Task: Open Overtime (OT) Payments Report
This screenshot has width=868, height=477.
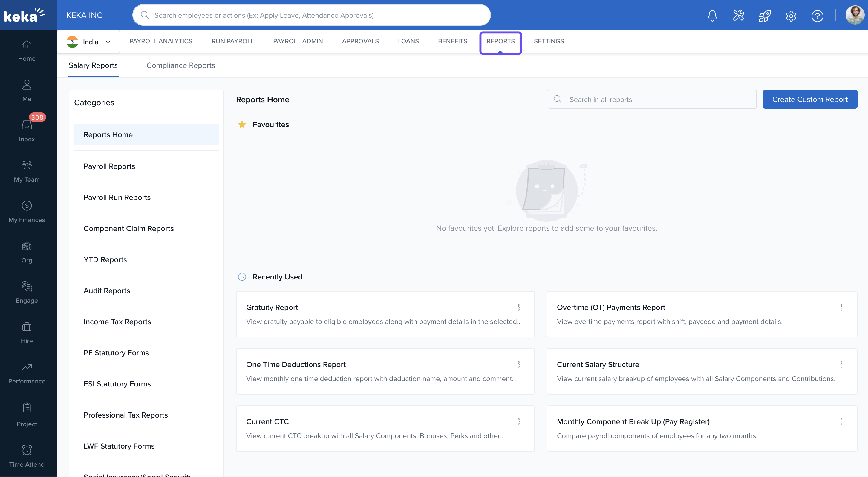Action: [610, 307]
